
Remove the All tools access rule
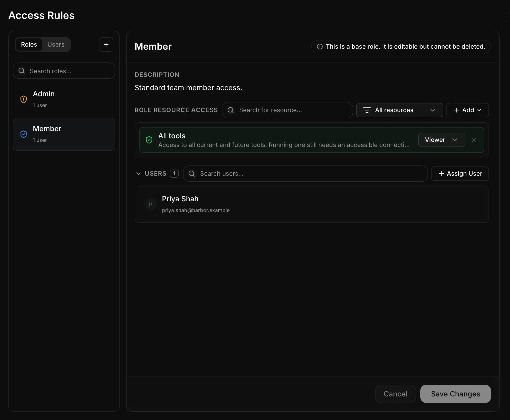[x=474, y=140]
